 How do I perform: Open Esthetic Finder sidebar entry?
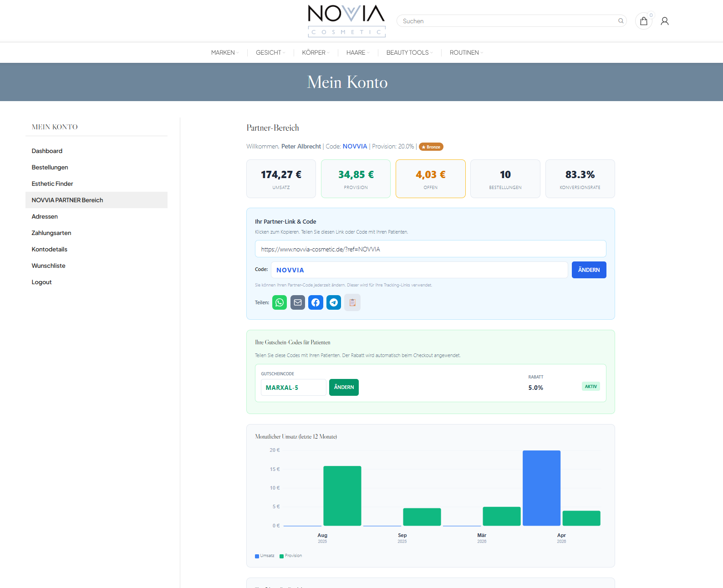pos(97,184)
